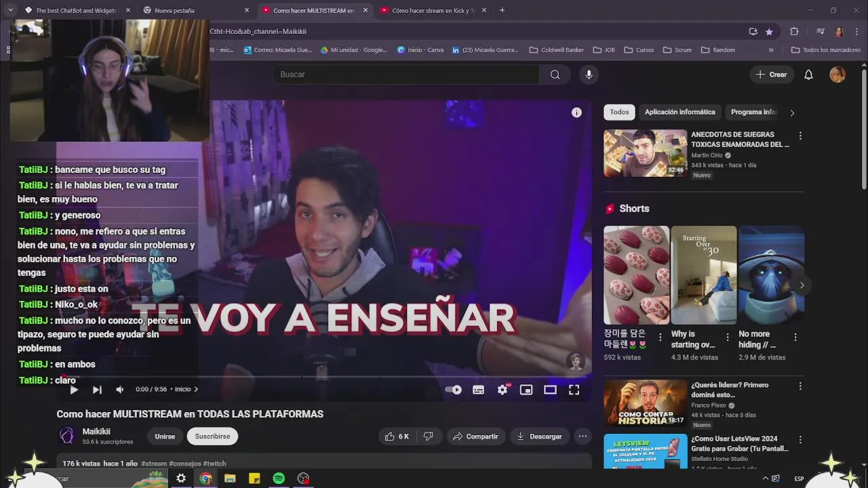The width and height of the screenshot is (868, 488).
Task: Toggle theater mode view
Action: [550, 390]
